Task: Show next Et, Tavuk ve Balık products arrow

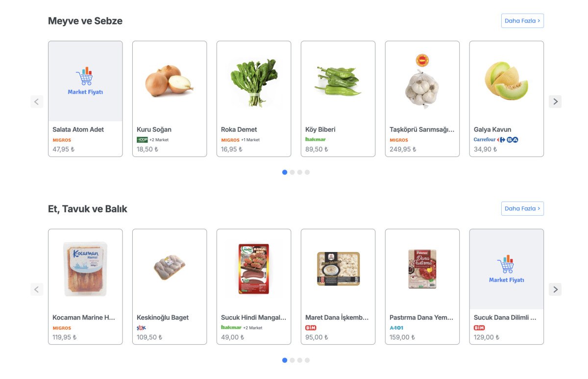Action: [x=555, y=289]
